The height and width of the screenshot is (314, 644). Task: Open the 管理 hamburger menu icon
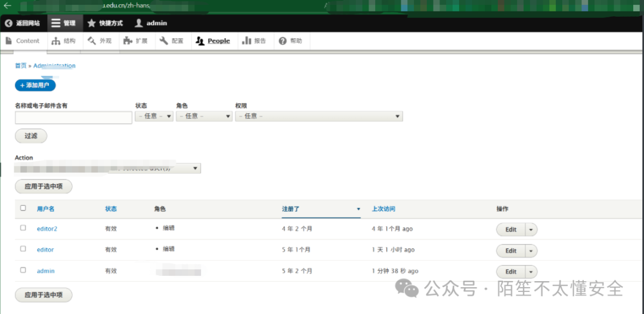point(56,23)
